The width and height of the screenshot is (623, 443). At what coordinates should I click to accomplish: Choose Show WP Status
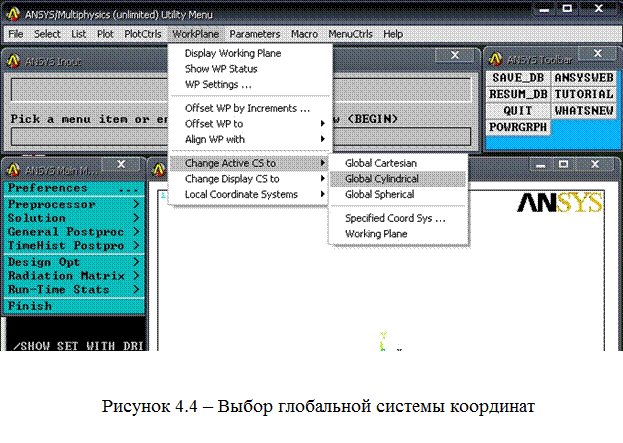[250, 69]
